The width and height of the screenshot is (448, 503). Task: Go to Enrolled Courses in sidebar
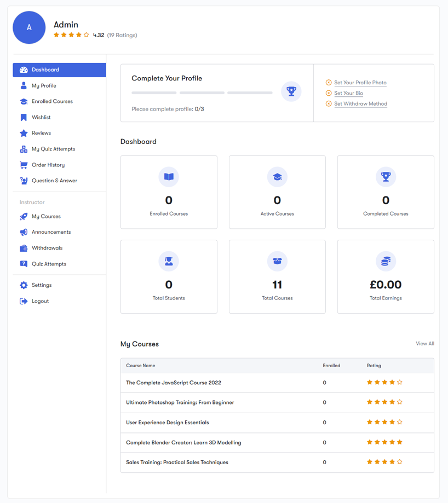coord(52,102)
